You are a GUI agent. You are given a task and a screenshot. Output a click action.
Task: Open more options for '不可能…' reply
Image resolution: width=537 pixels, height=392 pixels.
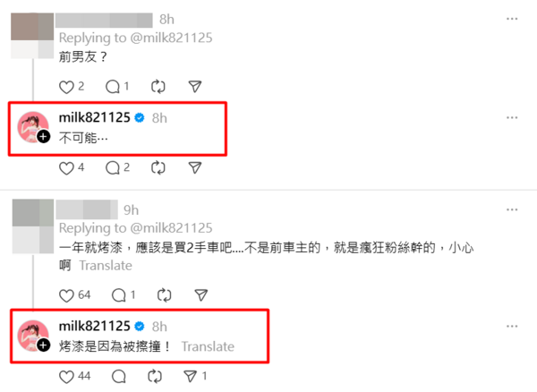(x=512, y=117)
